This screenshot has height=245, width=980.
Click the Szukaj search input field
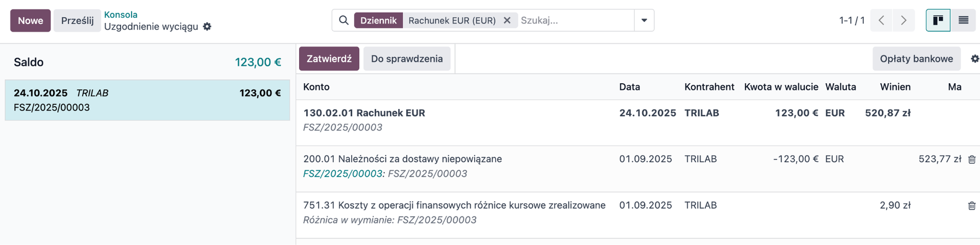coord(574,20)
